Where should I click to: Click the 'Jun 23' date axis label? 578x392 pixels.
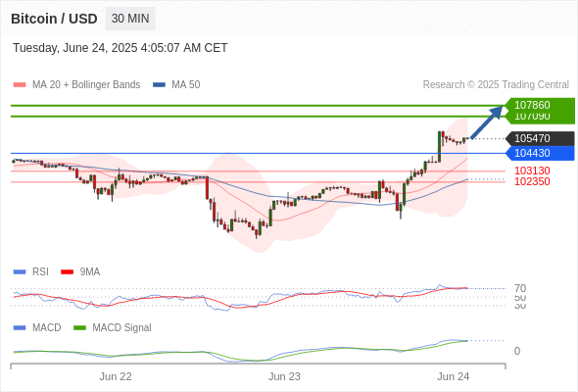coord(284,376)
